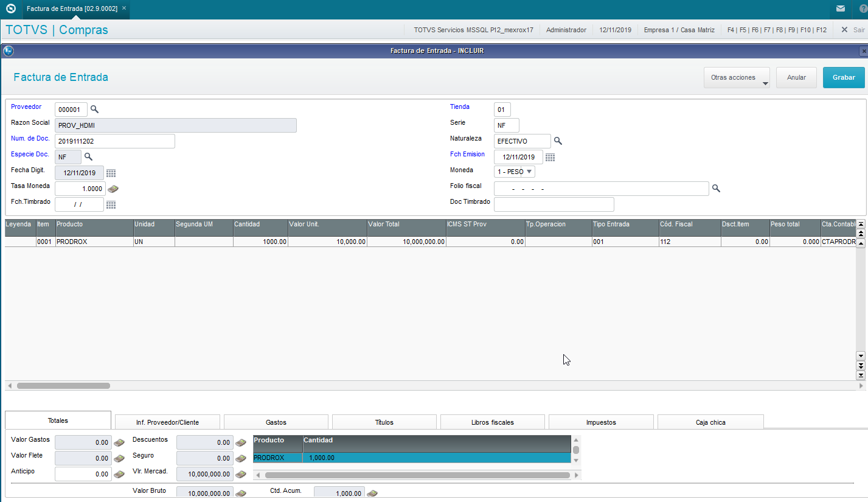Jump to last row with grid bottom arrow
This screenshot has width=868, height=502.
861,375
